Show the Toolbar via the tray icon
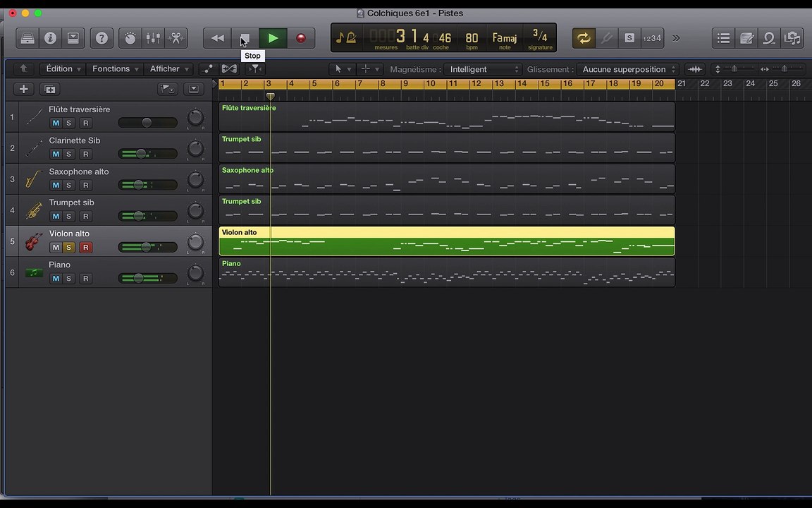This screenshot has width=812, height=508. pyautogui.click(x=73, y=38)
